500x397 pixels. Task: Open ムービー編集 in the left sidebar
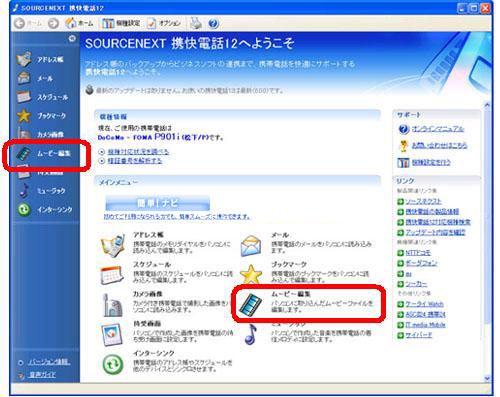[44, 153]
